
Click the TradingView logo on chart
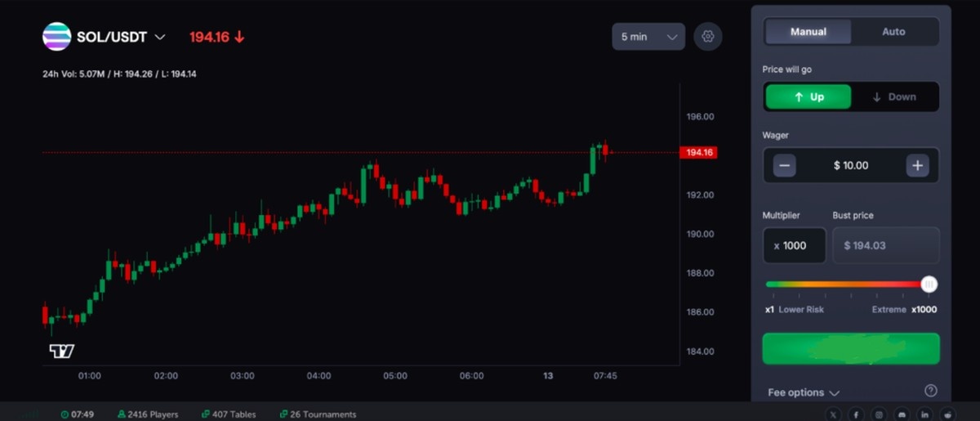pyautogui.click(x=61, y=351)
